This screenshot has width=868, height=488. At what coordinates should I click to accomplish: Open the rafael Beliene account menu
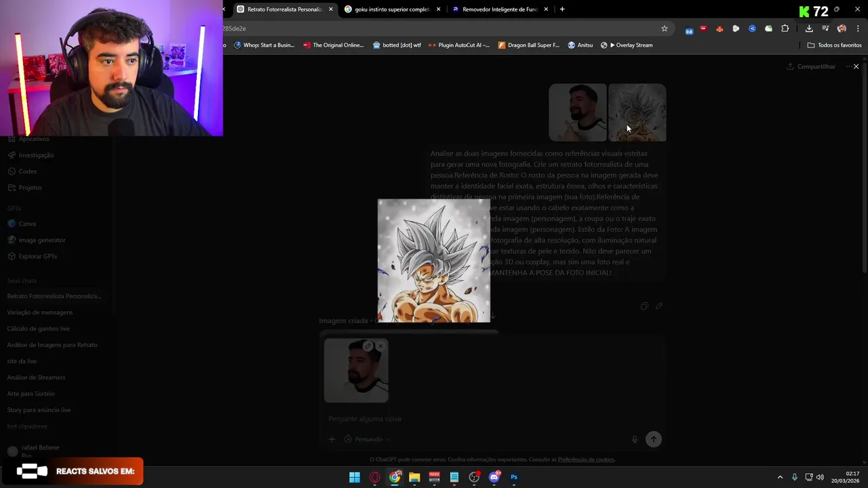[41, 451]
